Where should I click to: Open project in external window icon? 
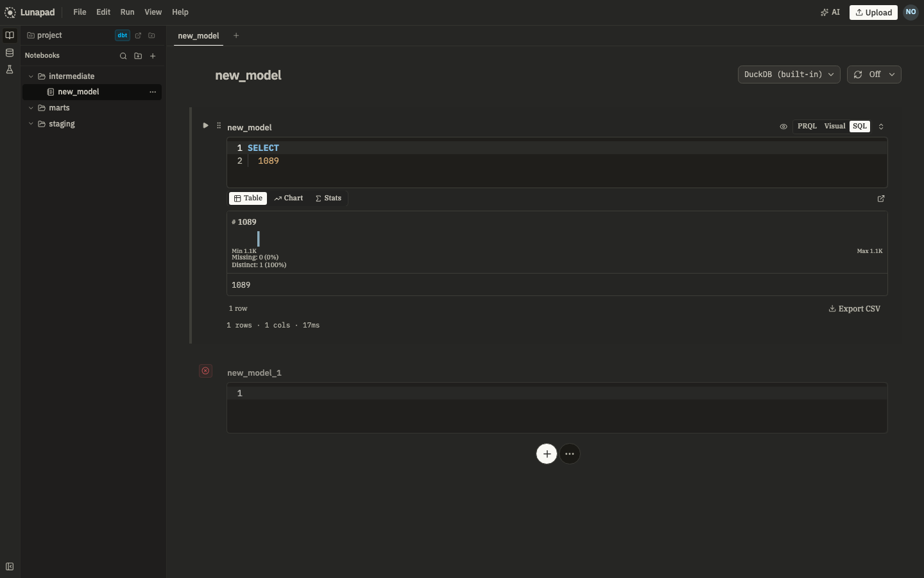[x=138, y=35]
